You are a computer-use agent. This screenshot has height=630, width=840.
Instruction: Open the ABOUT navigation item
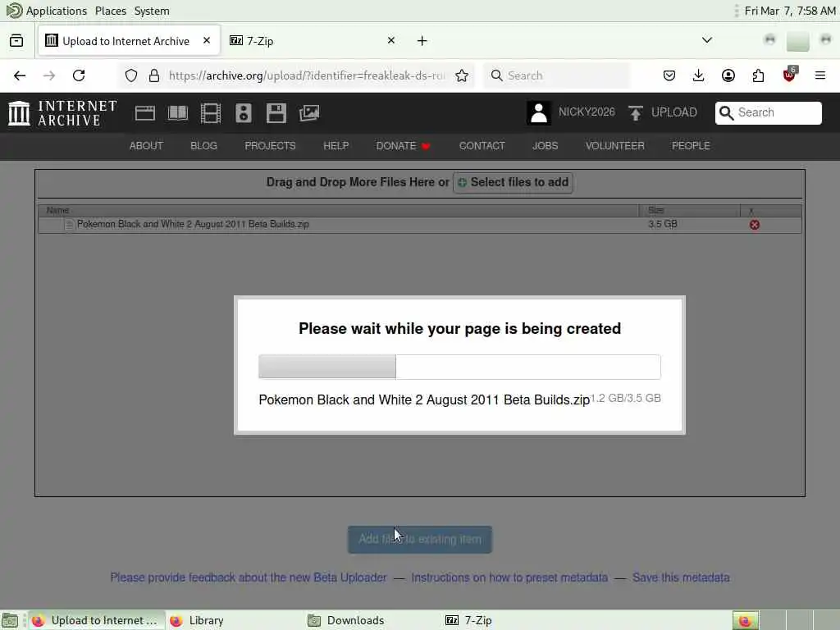(146, 146)
